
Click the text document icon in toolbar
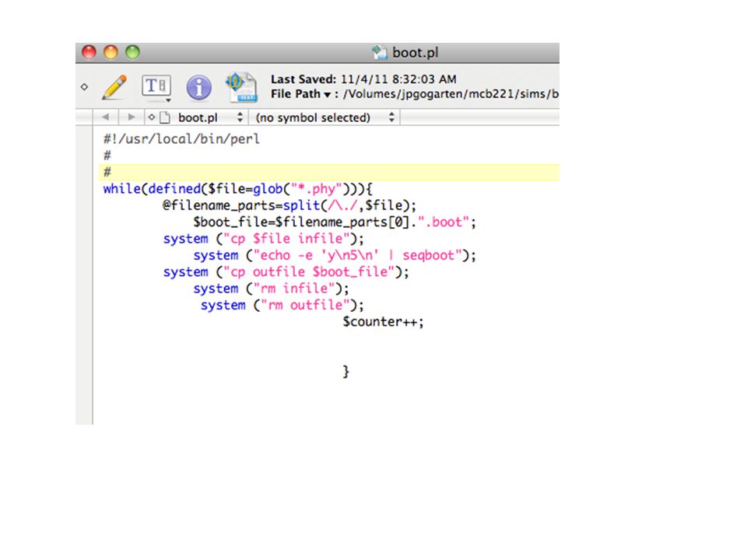tap(241, 87)
